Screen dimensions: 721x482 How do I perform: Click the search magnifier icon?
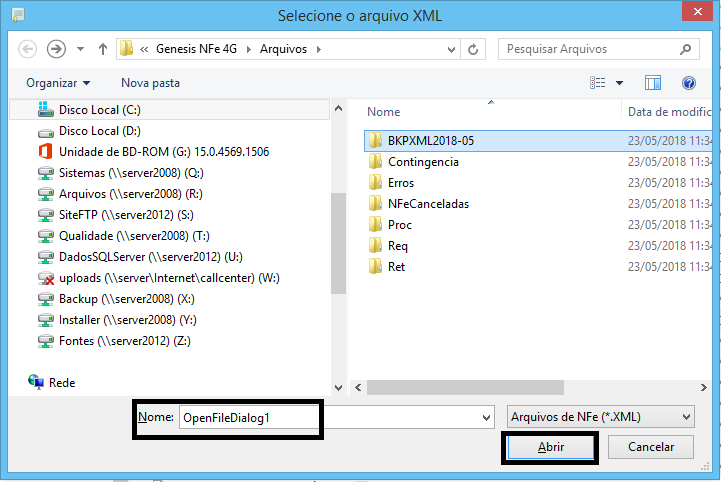(685, 48)
